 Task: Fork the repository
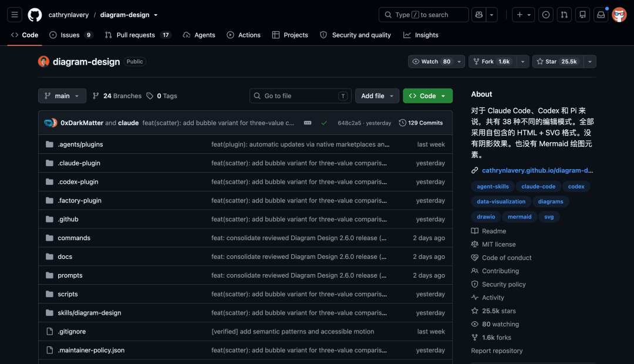coord(493,62)
